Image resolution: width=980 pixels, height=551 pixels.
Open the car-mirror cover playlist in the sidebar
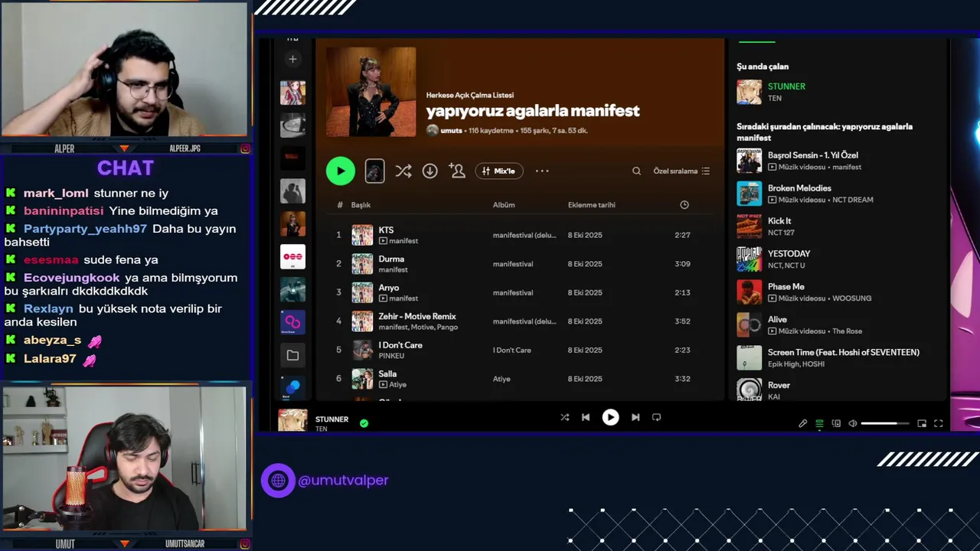(292, 126)
